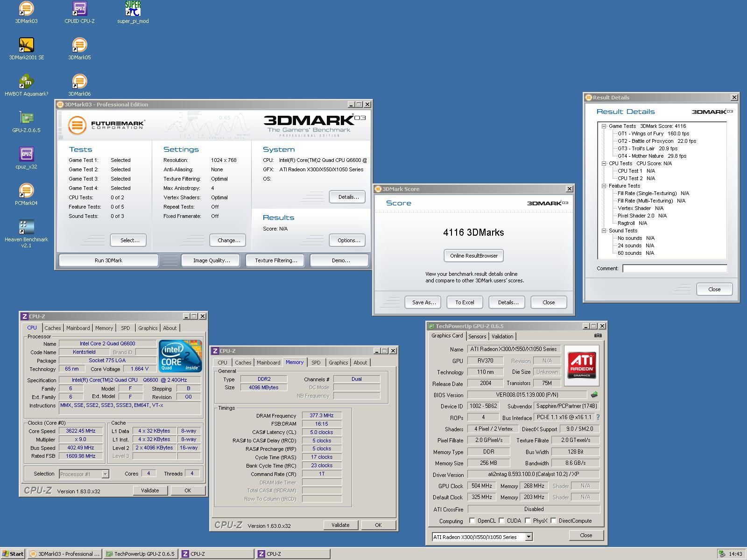The image size is (747, 560).
Task: Click the system tray network icon
Action: click(x=722, y=554)
